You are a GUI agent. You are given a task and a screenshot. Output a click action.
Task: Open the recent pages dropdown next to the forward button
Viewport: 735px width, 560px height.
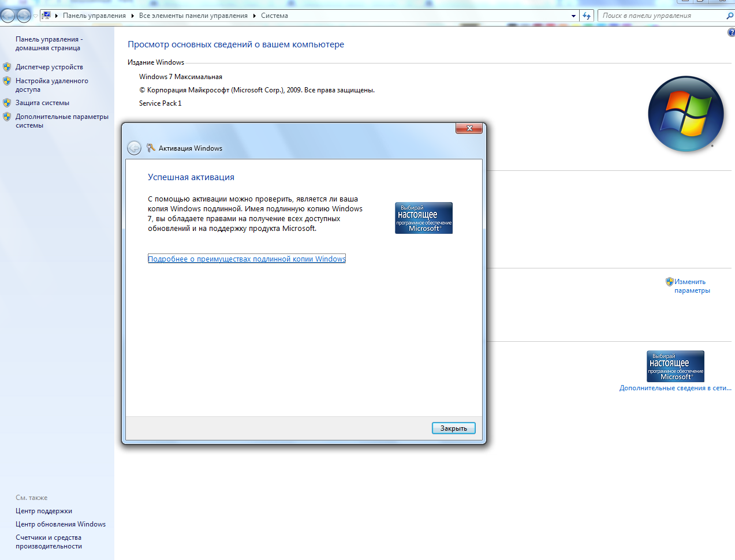tap(35, 16)
